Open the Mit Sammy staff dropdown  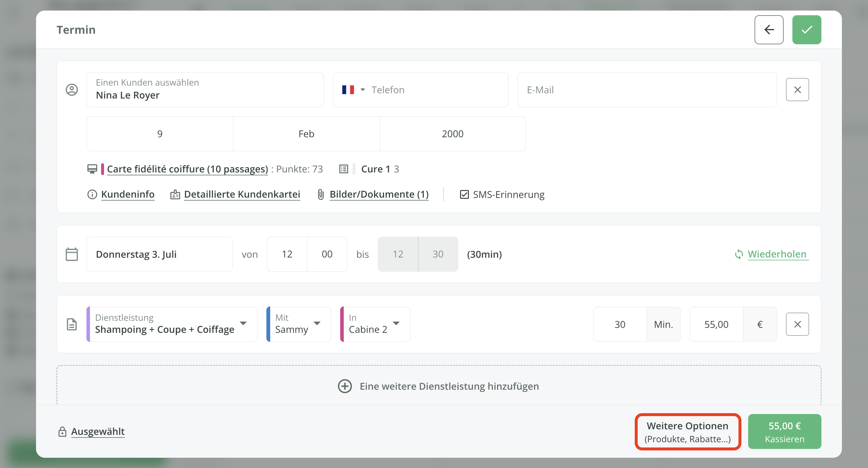coord(316,324)
